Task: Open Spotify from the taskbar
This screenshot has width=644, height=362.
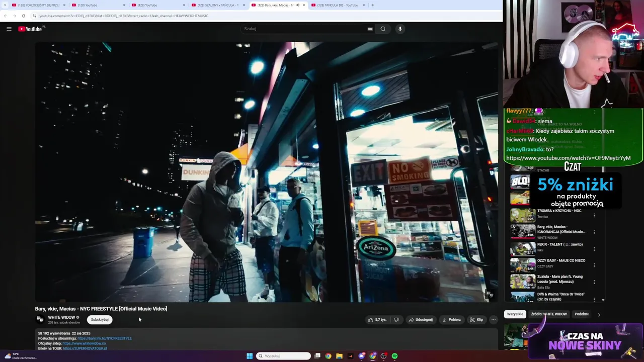Action: [x=394, y=356]
